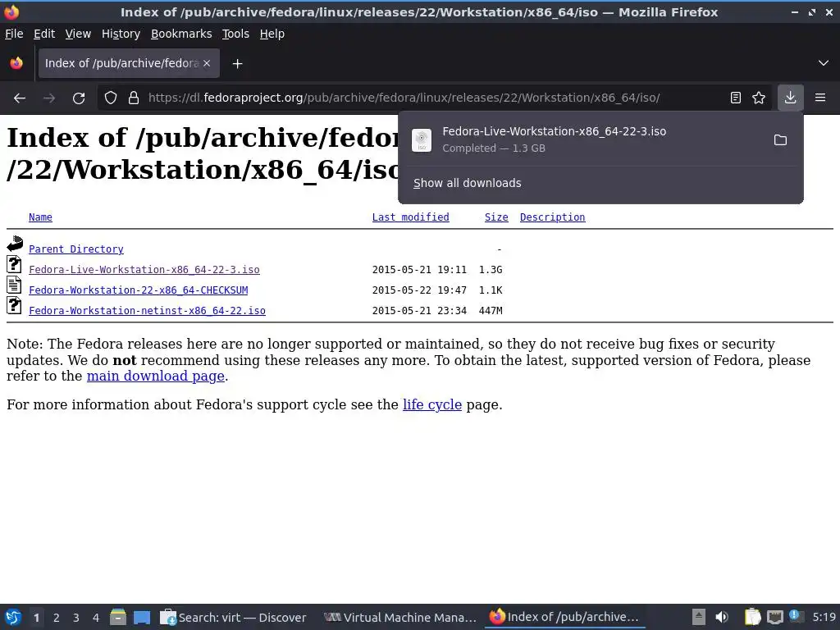Reload the current page

[79, 98]
